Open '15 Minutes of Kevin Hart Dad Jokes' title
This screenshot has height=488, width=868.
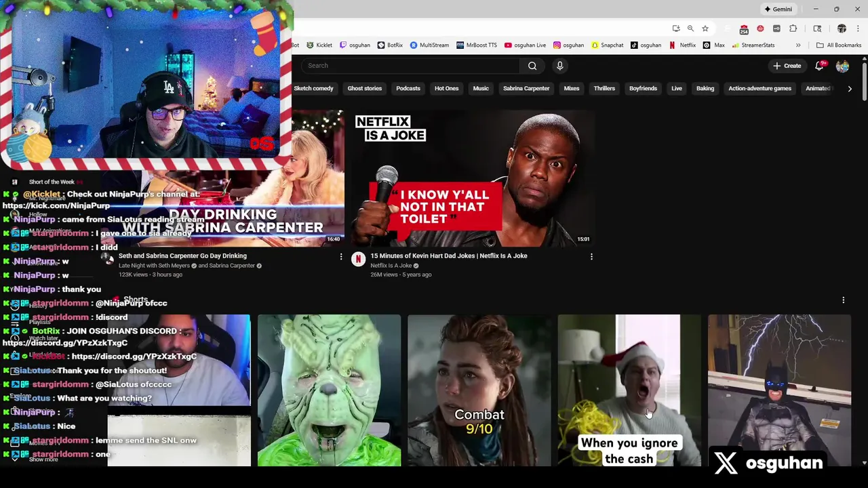(448, 256)
